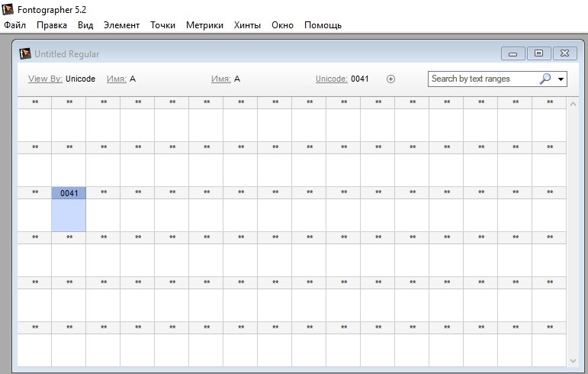588x374 pixels.
Task: Expand the search options dropdown arrow
Action: point(561,79)
